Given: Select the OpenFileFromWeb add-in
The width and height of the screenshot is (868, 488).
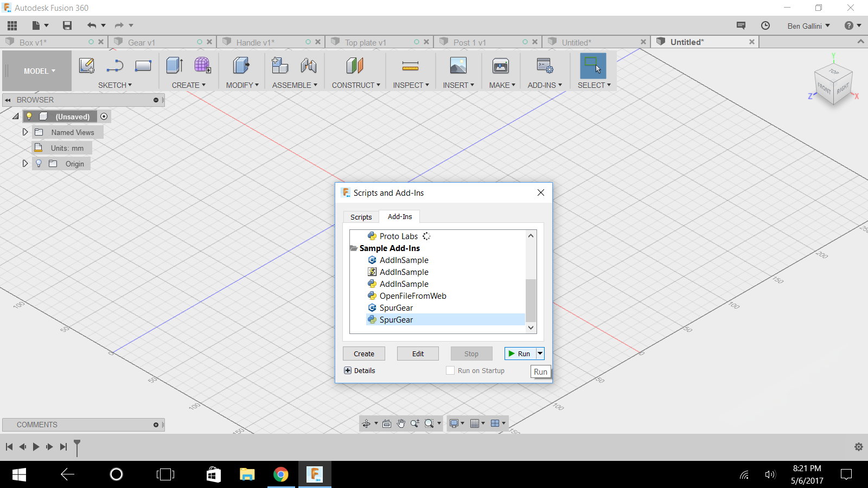Looking at the screenshot, I should click(412, 296).
